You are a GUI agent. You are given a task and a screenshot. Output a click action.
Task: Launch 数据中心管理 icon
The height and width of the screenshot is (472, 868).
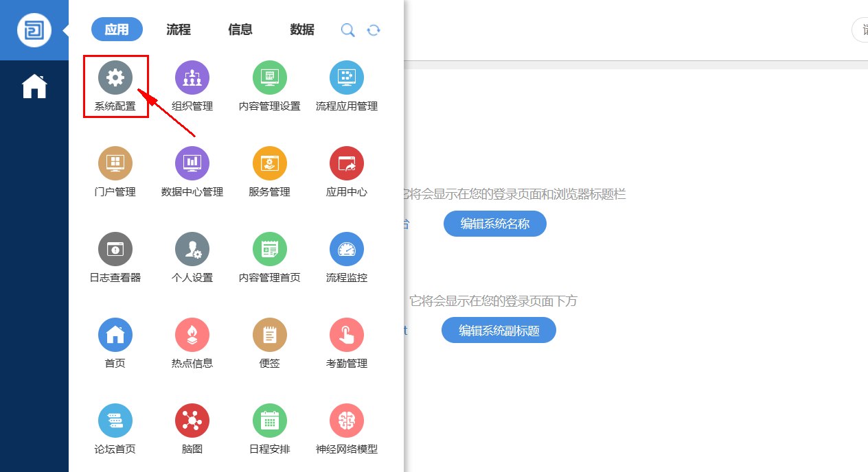[192, 163]
